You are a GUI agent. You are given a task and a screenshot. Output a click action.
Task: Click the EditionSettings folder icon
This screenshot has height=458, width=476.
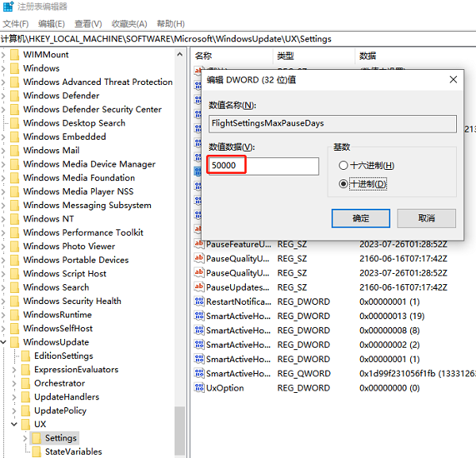tap(26, 356)
